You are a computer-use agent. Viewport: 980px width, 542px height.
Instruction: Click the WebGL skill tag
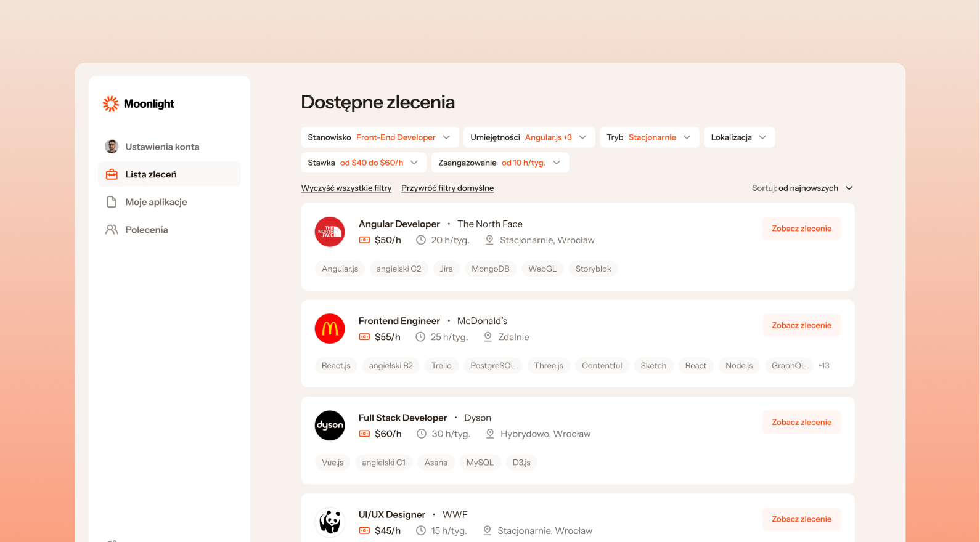(542, 269)
